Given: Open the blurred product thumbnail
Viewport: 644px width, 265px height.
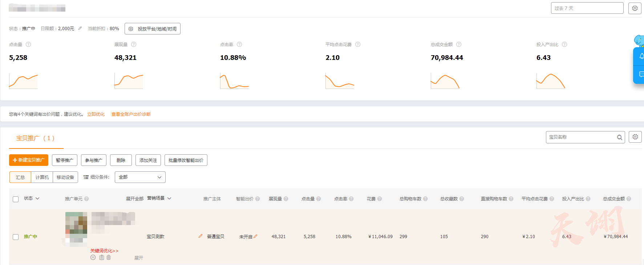Looking at the screenshot, I should click(76, 229).
